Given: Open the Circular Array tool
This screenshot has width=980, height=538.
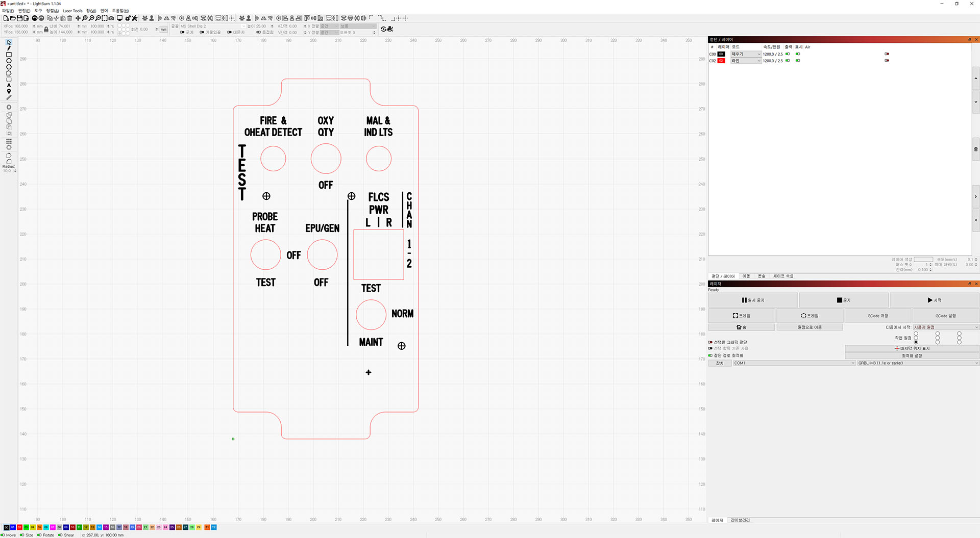Looking at the screenshot, I should 9,147.
